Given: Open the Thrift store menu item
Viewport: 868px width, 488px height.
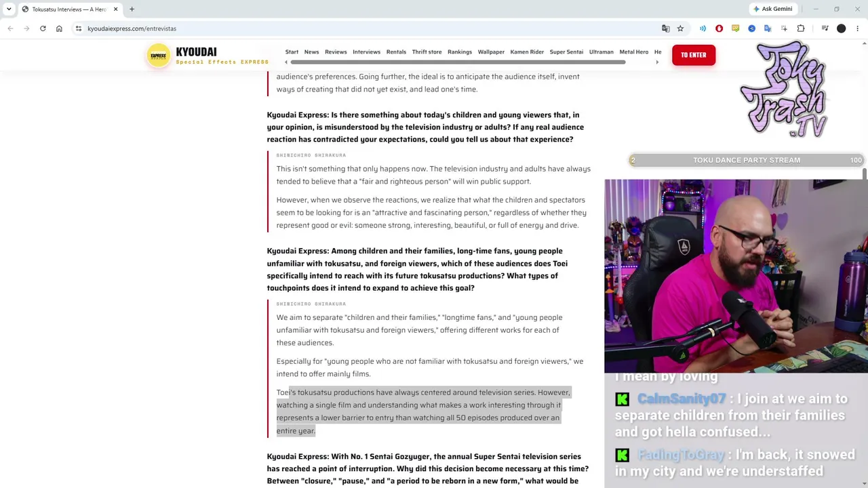Looking at the screenshot, I should (x=427, y=52).
